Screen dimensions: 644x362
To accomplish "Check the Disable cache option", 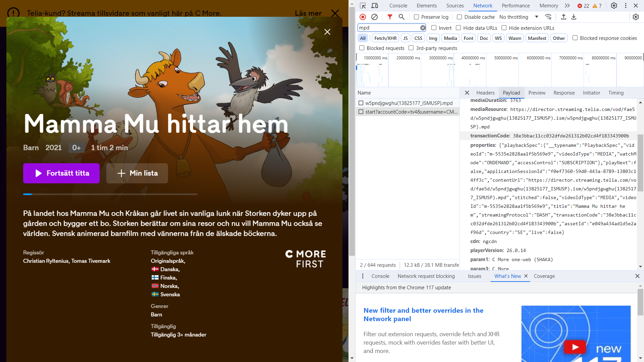I will pos(460,17).
